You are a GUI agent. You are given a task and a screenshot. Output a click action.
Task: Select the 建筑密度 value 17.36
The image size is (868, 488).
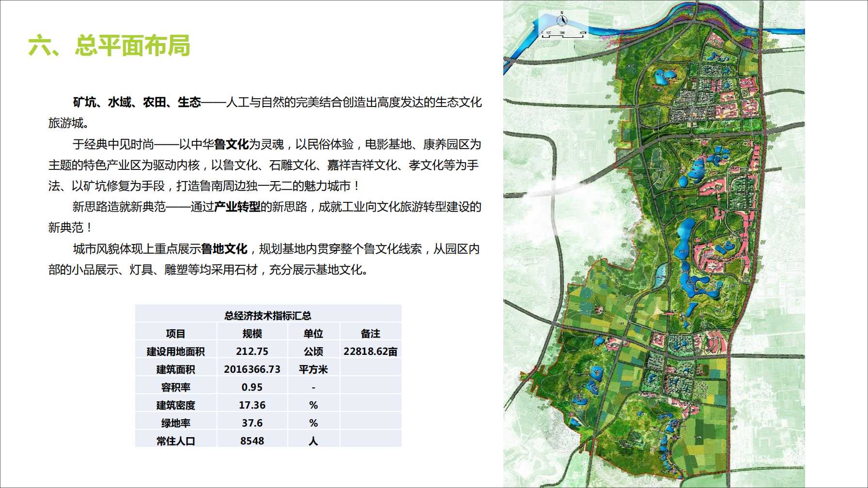tap(252, 405)
